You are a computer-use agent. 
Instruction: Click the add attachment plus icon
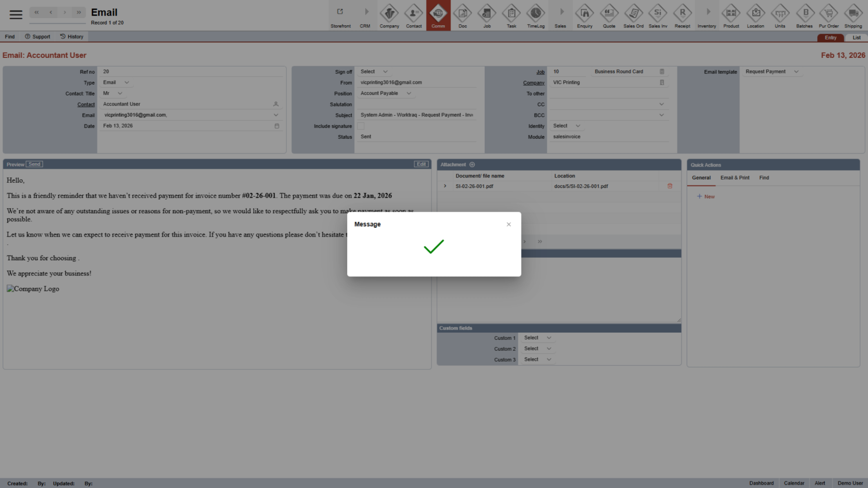click(x=472, y=165)
